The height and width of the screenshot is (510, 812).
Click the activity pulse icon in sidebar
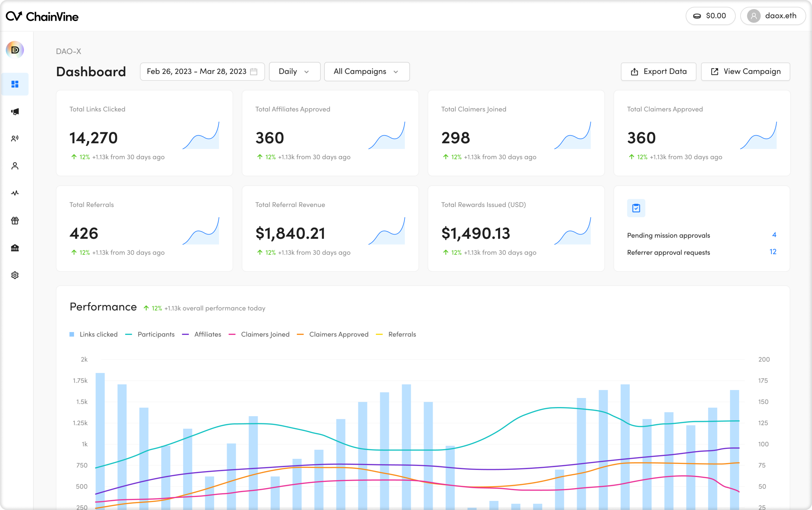[15, 193]
